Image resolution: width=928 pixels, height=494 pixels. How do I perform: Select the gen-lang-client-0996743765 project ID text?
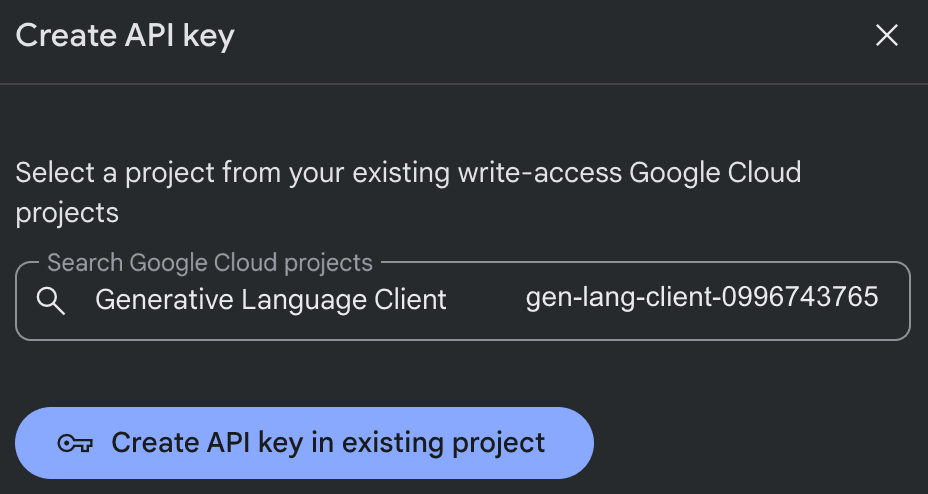pos(702,298)
